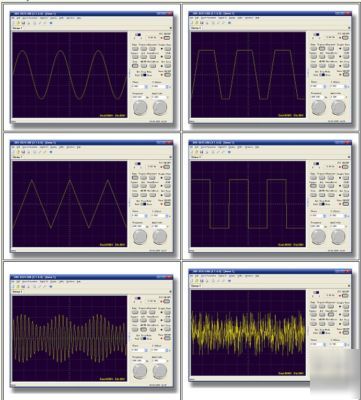Click the yellow open-folder icon in noise wave window
The width and height of the screenshot is (361, 400).
click(x=197, y=281)
